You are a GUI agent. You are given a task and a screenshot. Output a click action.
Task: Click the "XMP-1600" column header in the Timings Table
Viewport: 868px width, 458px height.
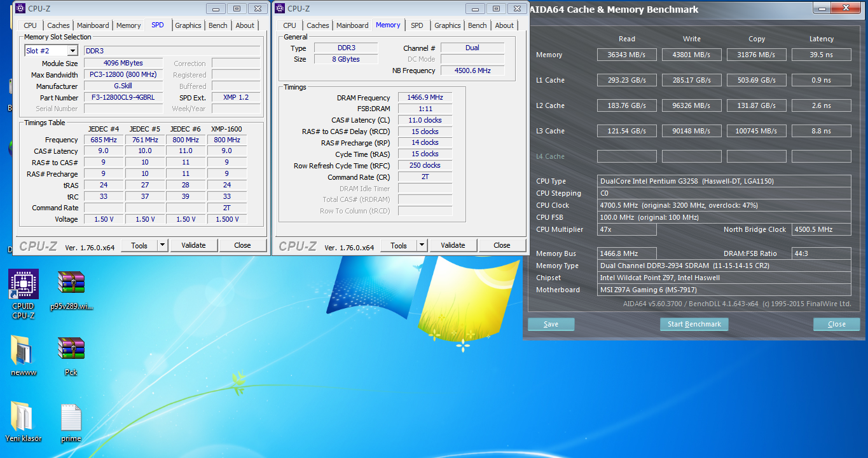point(226,129)
